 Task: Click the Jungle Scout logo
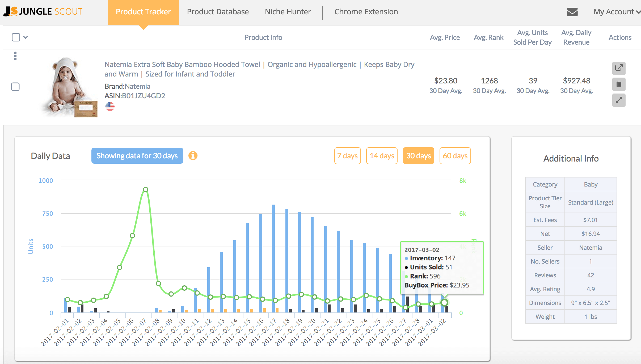pyautogui.click(x=43, y=11)
